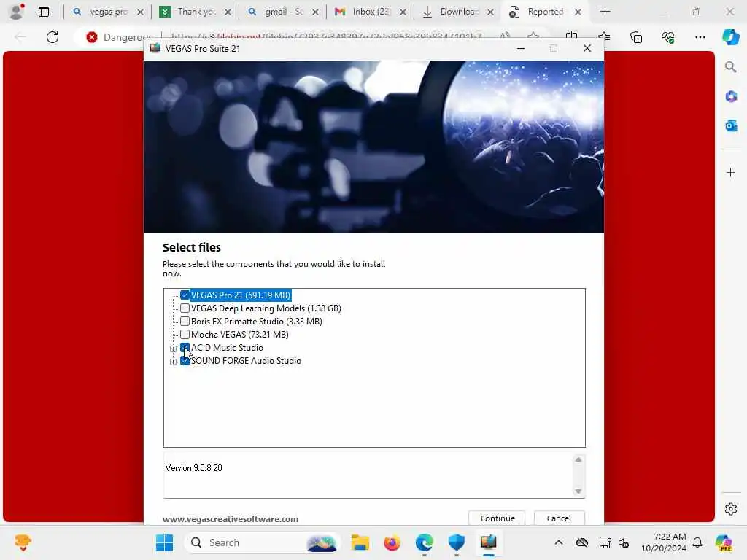Open Browser essentials heart icon
The width and height of the screenshot is (747, 560).
668,37
